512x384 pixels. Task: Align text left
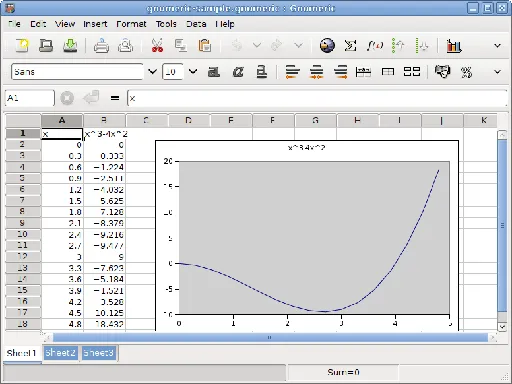292,72
